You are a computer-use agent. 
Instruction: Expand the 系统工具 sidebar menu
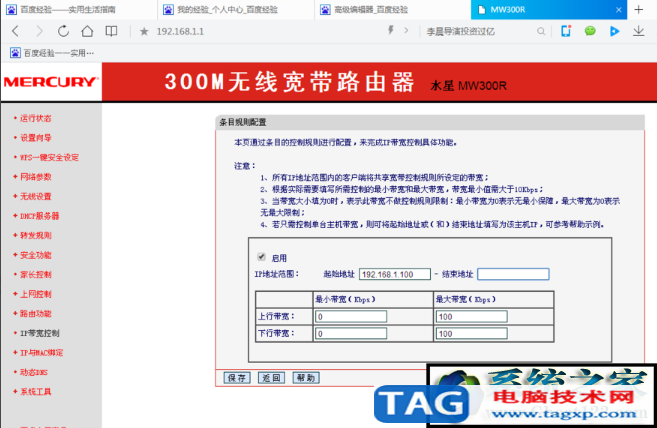click(x=36, y=392)
